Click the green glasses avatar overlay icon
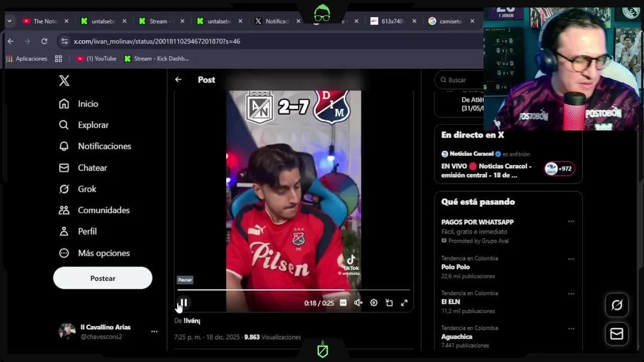Viewport: 644px width, 362px height. point(322,14)
